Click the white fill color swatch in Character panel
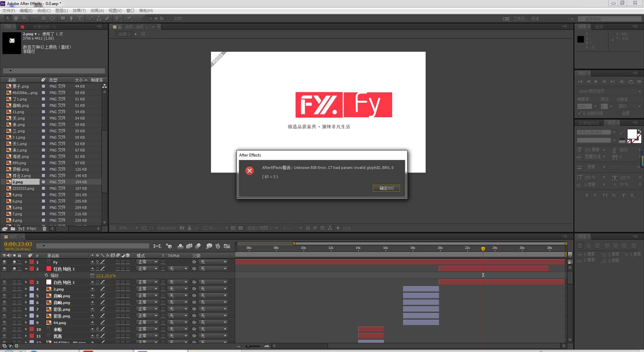 (632, 134)
